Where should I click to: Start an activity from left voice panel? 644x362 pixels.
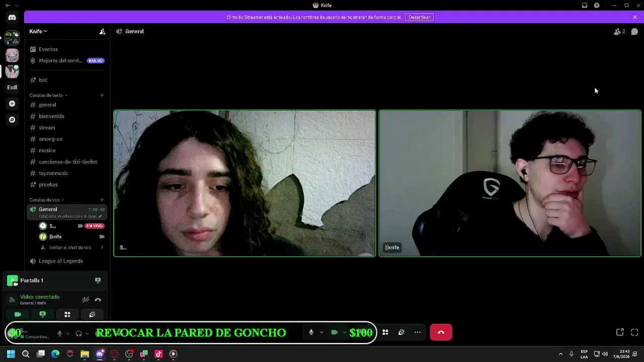(x=67, y=314)
